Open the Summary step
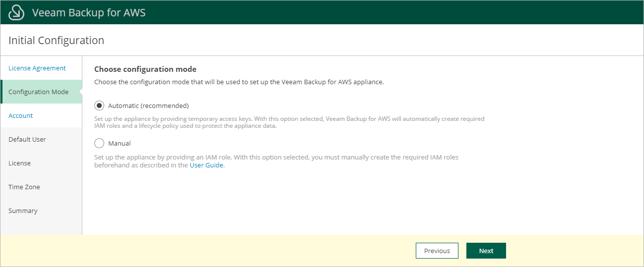 tap(23, 211)
